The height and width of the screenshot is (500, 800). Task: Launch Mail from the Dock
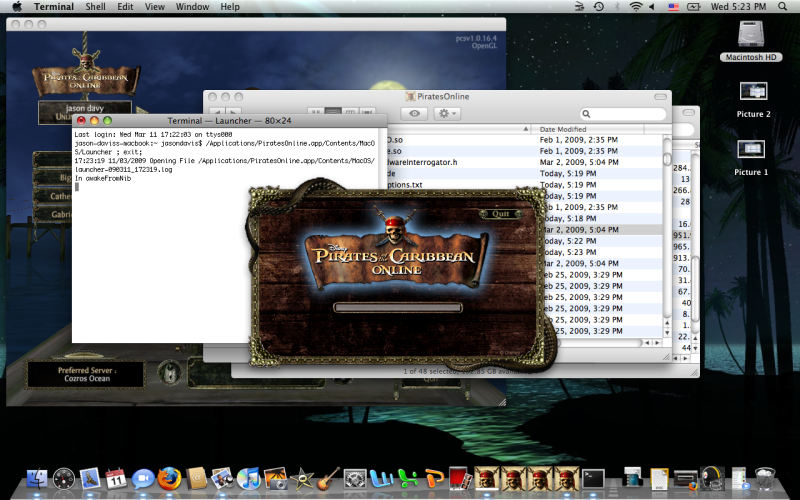[x=90, y=478]
